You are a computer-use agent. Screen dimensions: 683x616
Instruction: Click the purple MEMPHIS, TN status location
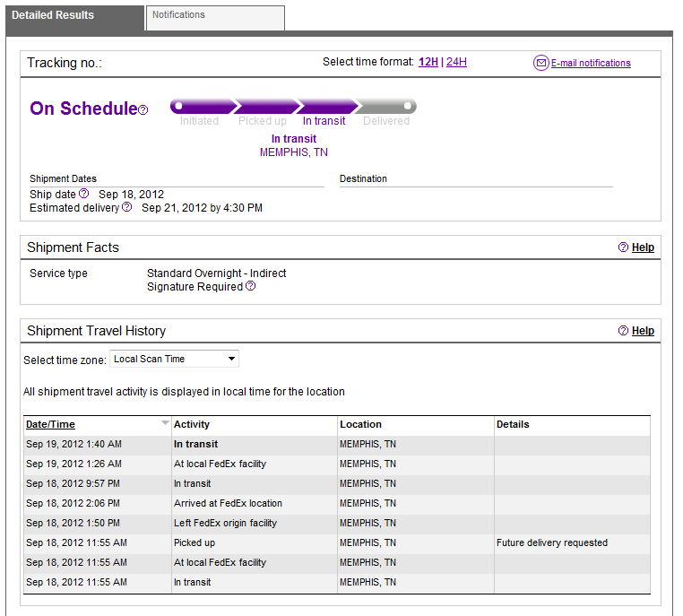point(294,152)
